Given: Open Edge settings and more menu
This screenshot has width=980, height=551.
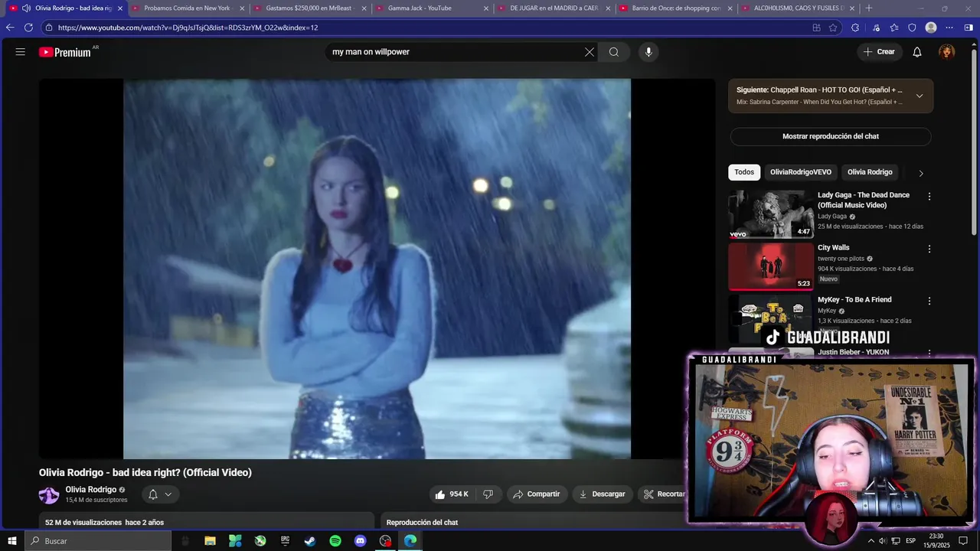Looking at the screenshot, I should pos(949,28).
